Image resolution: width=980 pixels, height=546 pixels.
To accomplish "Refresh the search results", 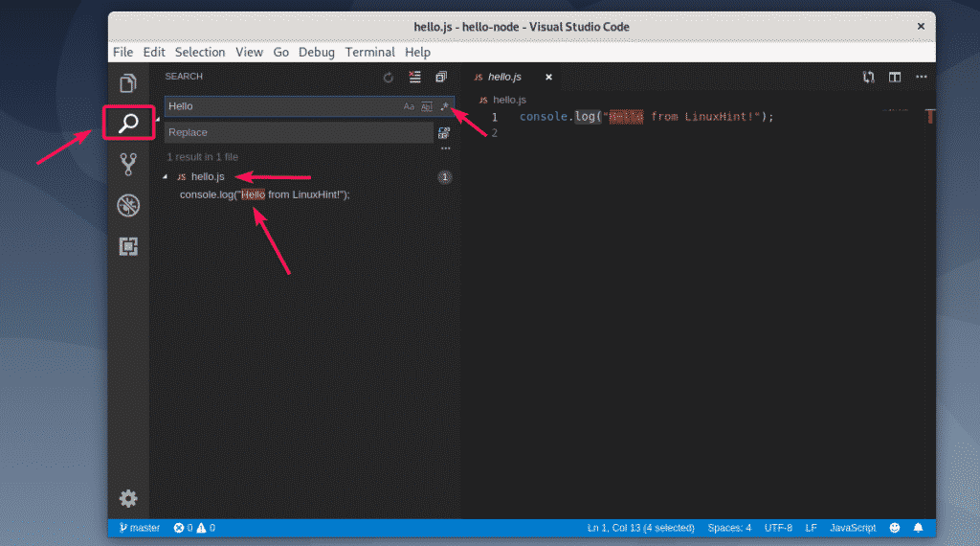I will 388,78.
